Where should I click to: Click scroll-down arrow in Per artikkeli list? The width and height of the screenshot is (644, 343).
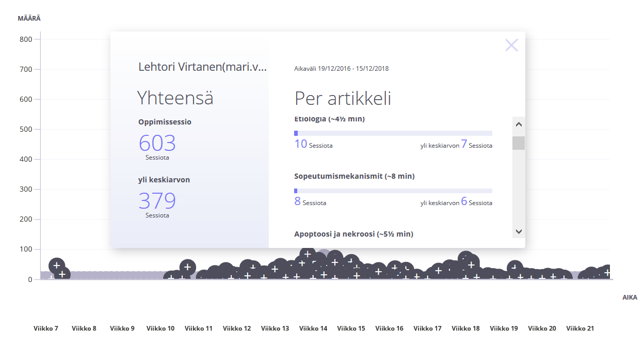coord(519,231)
